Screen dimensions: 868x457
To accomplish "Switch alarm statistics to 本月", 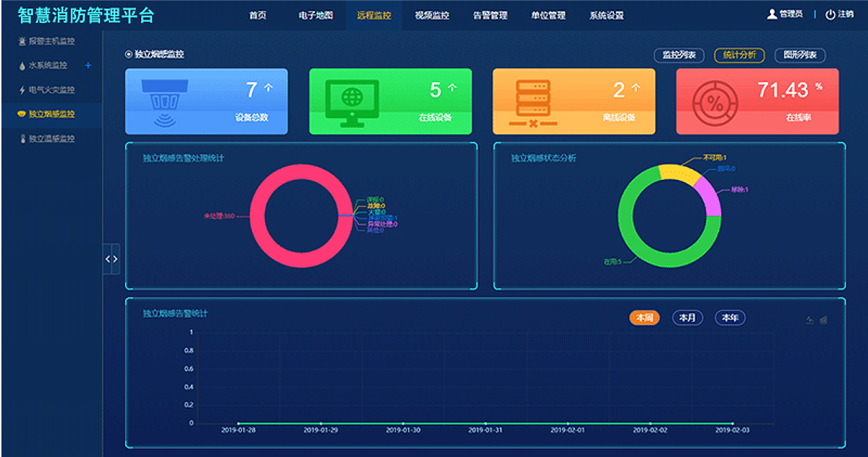I will 687,318.
